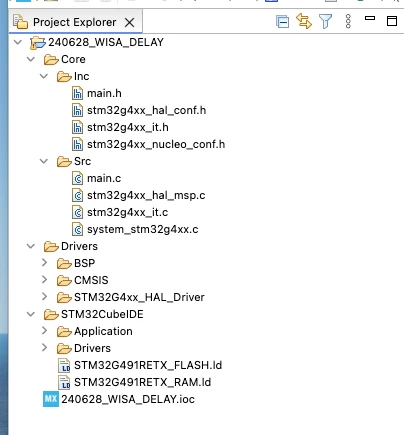The image size is (404, 435).
Task: Click the stm32g4xx_nucleo_conf.h file icon
Action: tap(77, 144)
